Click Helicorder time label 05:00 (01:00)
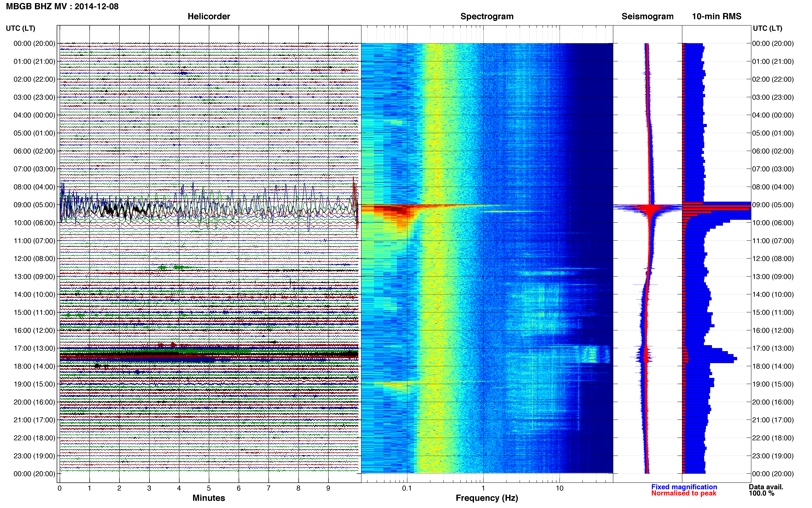The image size is (812, 508). 34,133
